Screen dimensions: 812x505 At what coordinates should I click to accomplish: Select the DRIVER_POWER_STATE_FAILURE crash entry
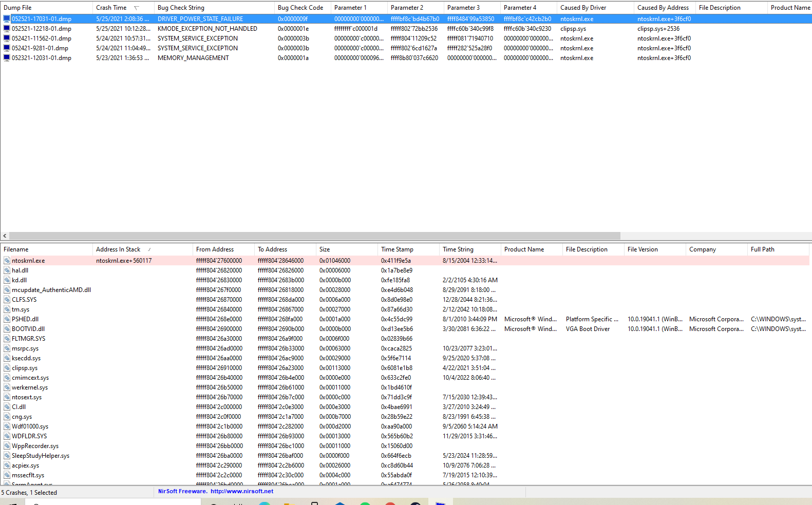click(x=406, y=19)
